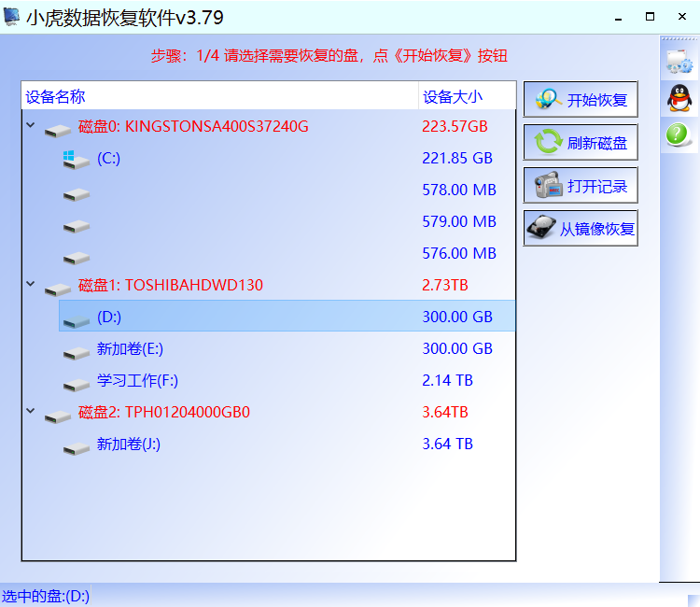Click the status bar text 选中的盘:(D:)
700x607 pixels.
coord(45,596)
